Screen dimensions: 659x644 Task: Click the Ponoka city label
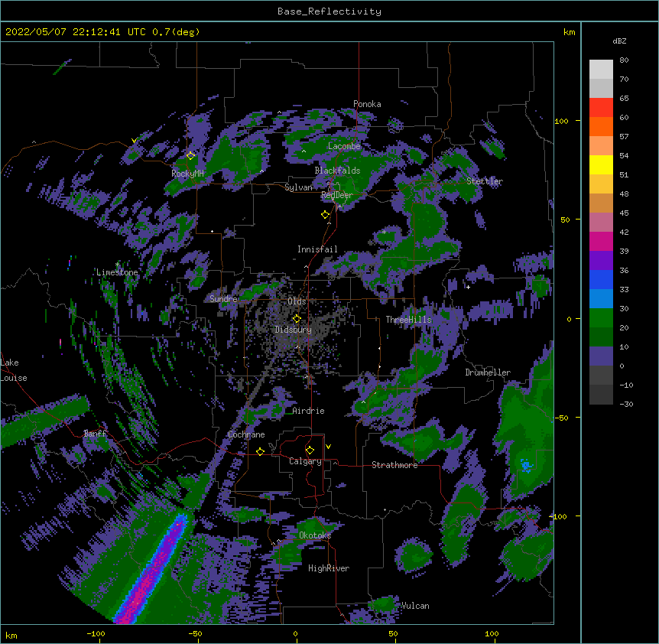(x=367, y=104)
